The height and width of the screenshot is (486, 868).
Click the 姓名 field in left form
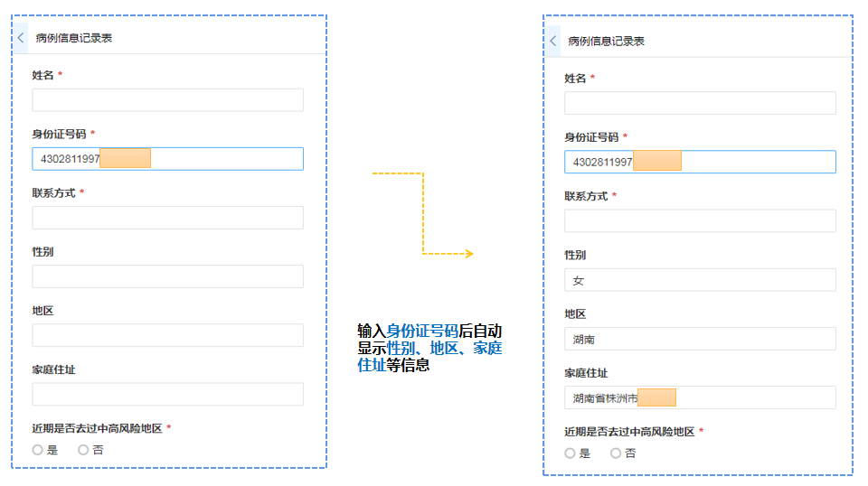(x=167, y=100)
